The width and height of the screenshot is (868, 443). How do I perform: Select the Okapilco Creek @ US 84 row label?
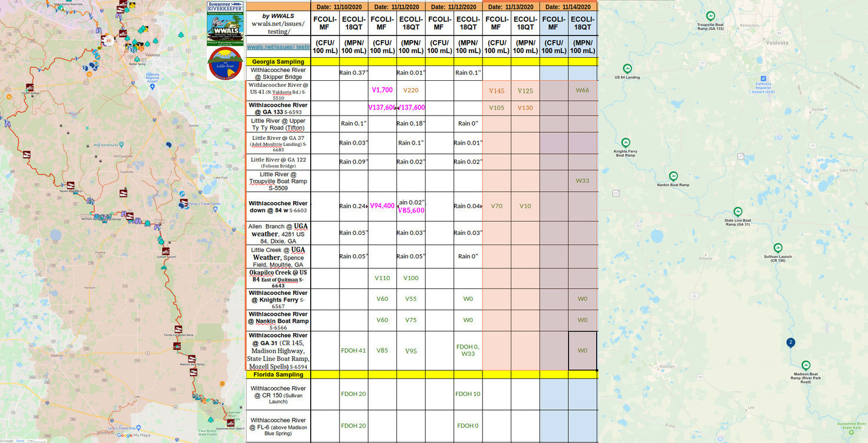278,278
